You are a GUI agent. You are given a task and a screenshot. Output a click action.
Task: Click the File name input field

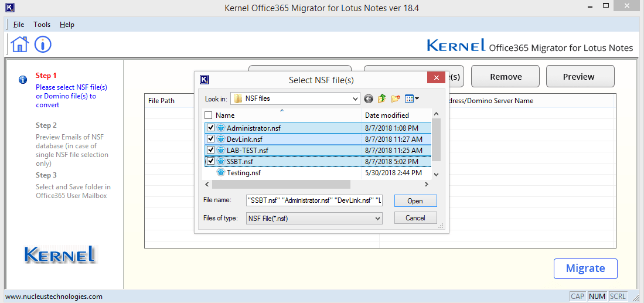(x=314, y=201)
